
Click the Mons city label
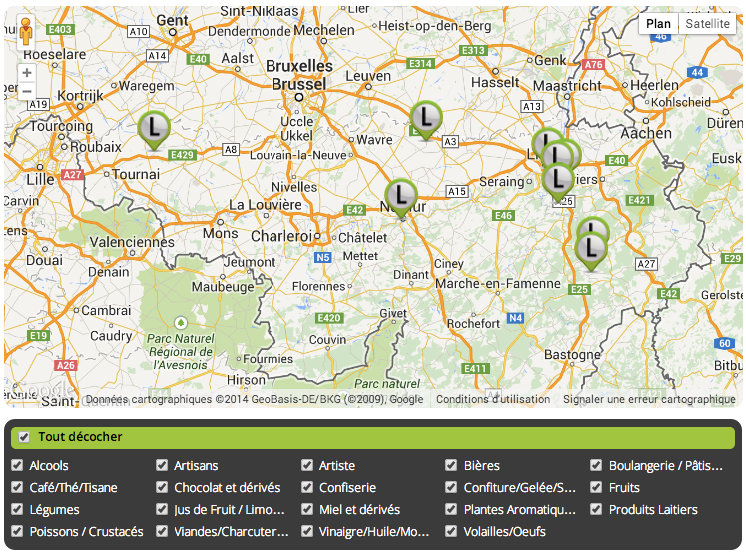220,233
